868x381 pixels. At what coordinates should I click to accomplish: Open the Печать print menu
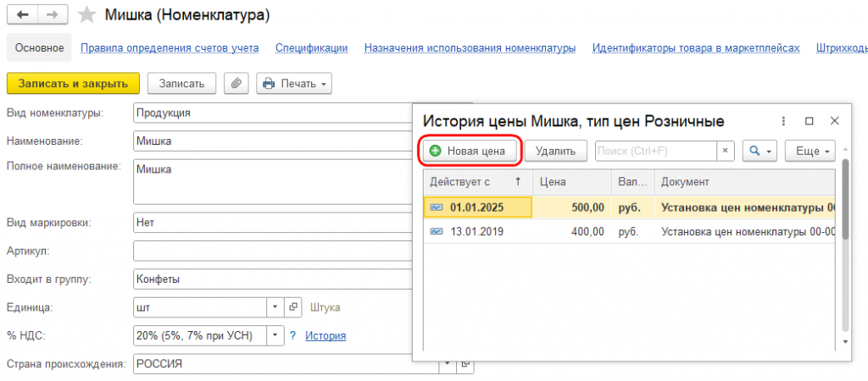pos(294,84)
